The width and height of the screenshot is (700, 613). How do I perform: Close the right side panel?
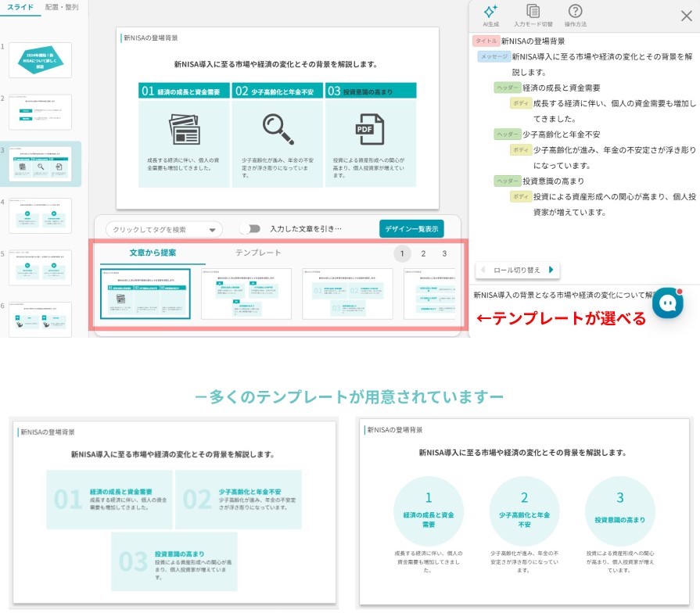(687, 13)
